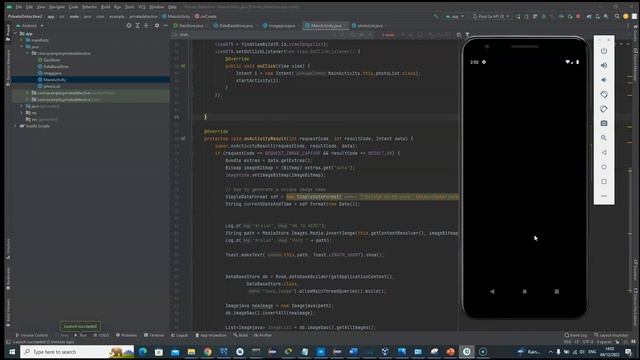Click the emulator volume up icon
This screenshot has width=640, height=360.
604,65
